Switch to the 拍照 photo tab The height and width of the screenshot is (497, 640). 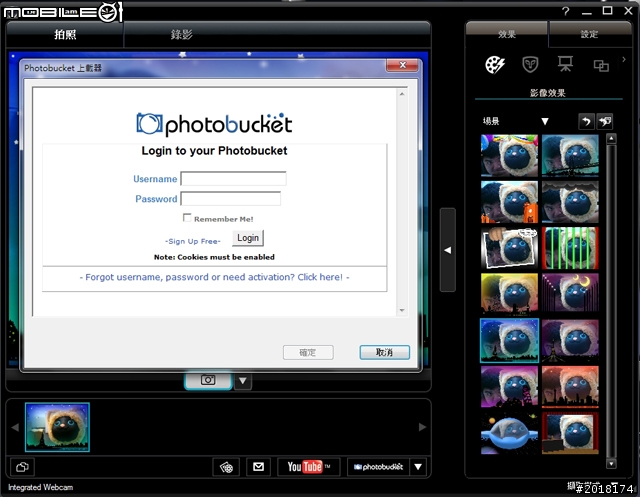pyautogui.click(x=65, y=34)
